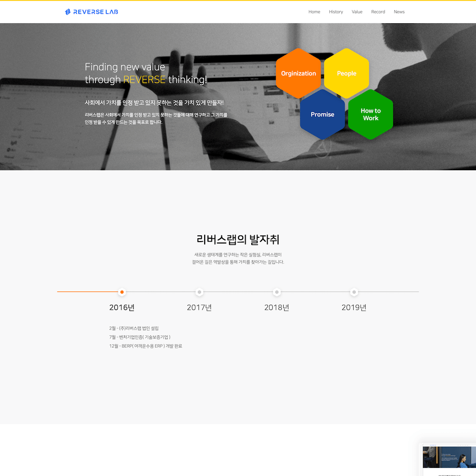The image size is (476, 476).
Task: Click the 2017년 year label
Action: pyautogui.click(x=199, y=308)
